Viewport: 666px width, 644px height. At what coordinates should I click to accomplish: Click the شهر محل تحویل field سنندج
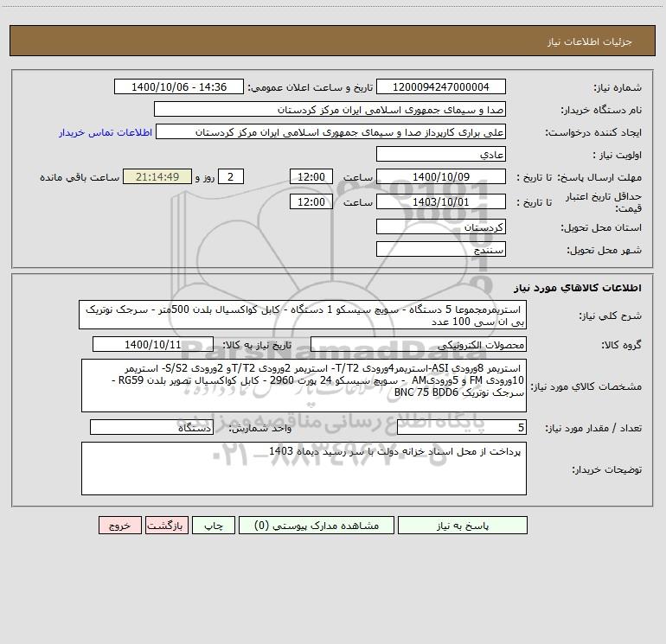click(x=441, y=249)
